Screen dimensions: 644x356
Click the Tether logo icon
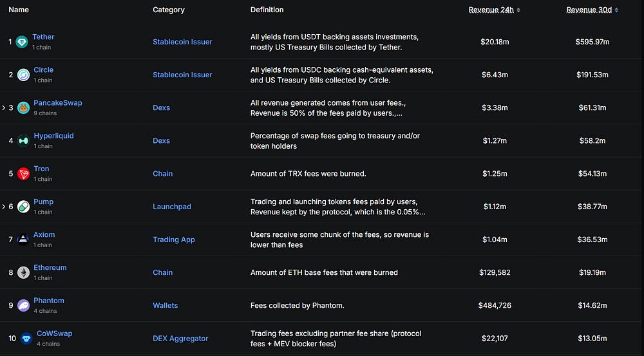pos(22,42)
